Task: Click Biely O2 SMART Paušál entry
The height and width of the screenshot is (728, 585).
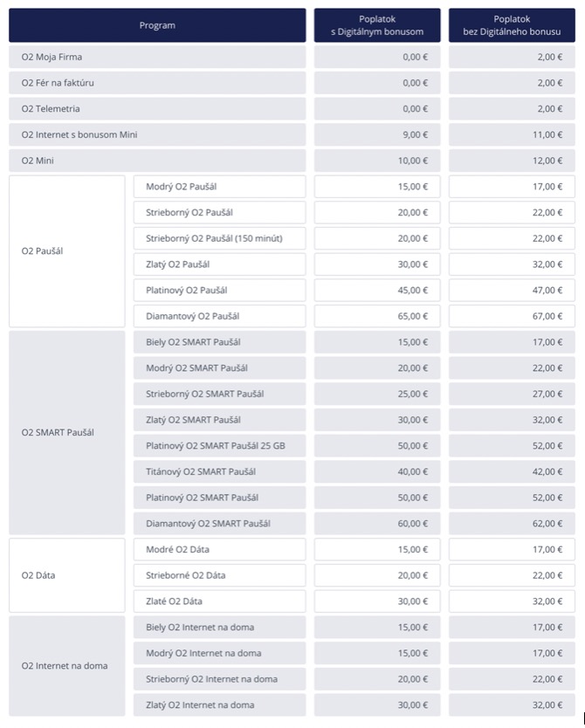Action: pos(220,342)
